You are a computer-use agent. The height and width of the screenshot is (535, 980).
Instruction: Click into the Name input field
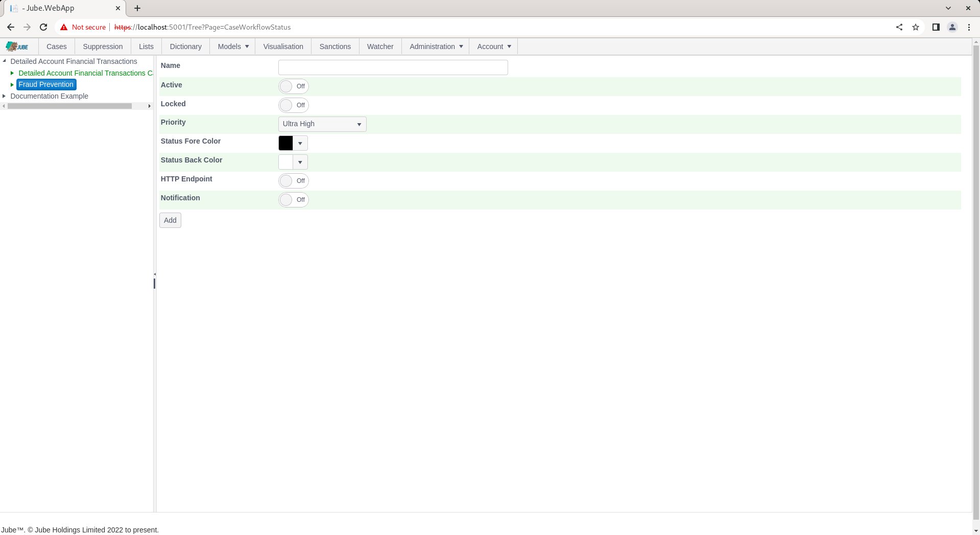click(393, 67)
